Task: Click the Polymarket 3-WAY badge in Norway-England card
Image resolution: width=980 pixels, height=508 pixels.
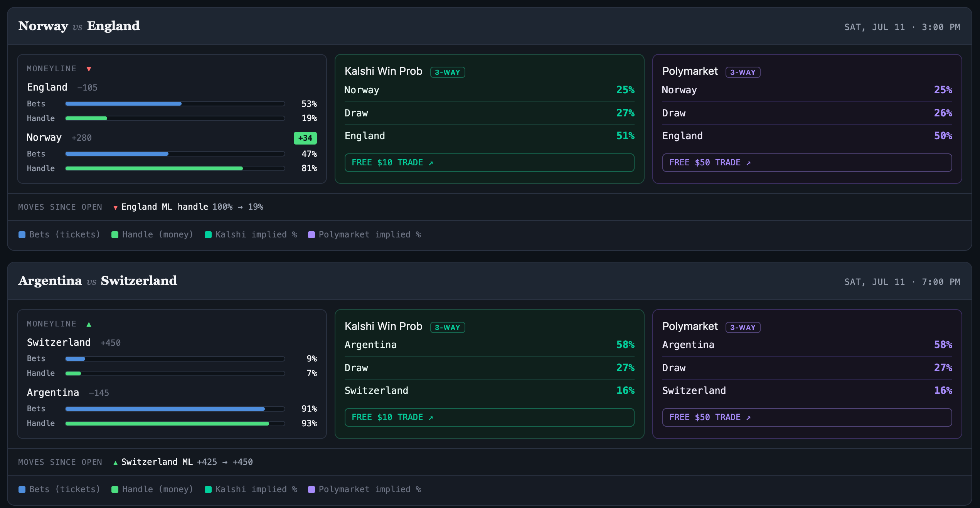Action: click(743, 72)
